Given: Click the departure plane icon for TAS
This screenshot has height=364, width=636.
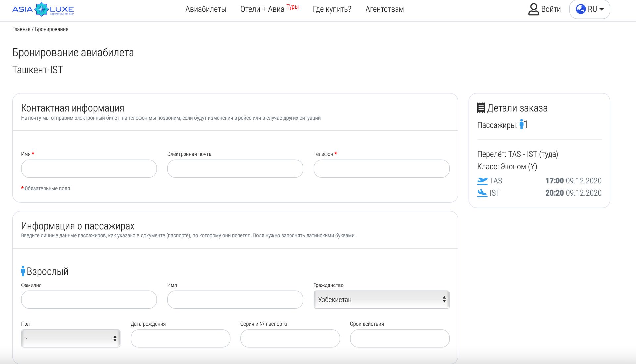Looking at the screenshot, I should [x=482, y=181].
